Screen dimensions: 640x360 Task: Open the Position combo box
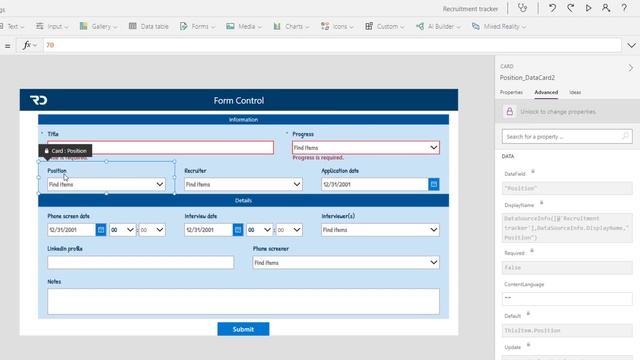(106, 184)
